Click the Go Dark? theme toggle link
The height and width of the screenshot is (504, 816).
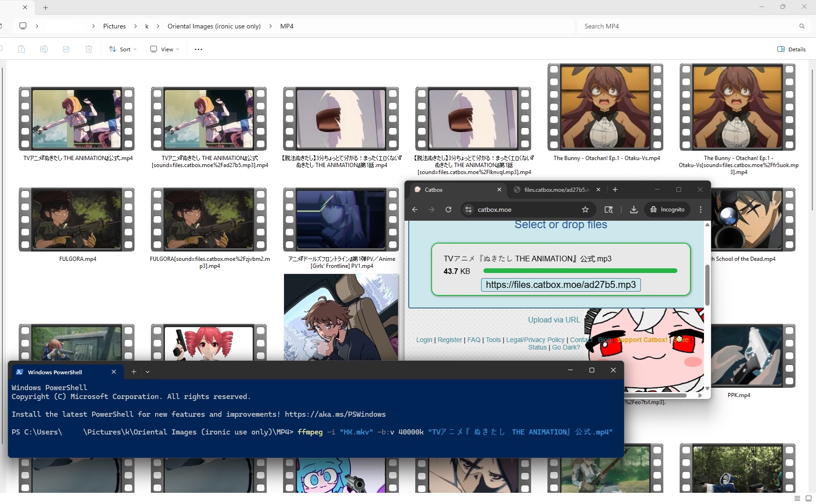pyautogui.click(x=566, y=347)
